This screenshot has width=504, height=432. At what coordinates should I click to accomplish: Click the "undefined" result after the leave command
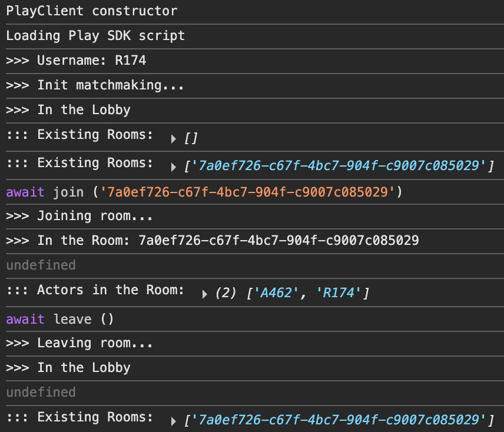point(41,392)
